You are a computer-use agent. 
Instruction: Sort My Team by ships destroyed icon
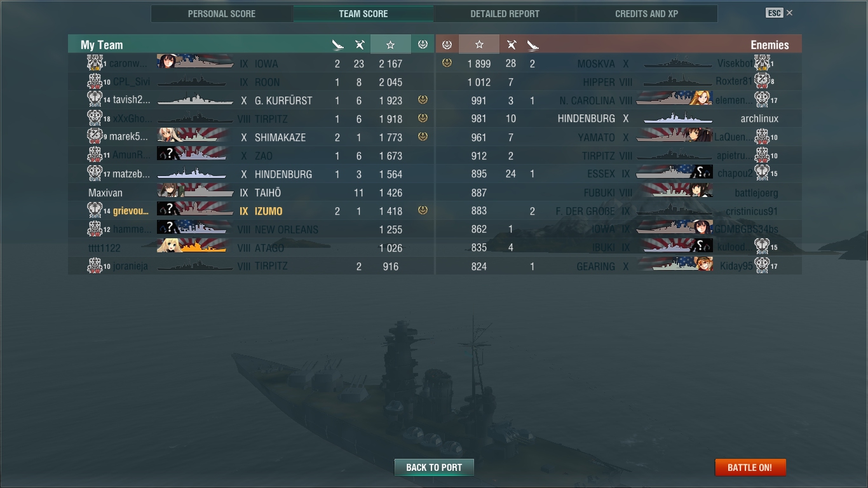[337, 44]
